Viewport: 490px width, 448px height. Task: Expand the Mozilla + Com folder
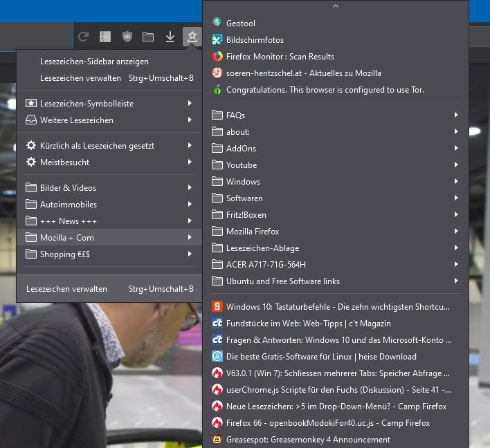109,237
